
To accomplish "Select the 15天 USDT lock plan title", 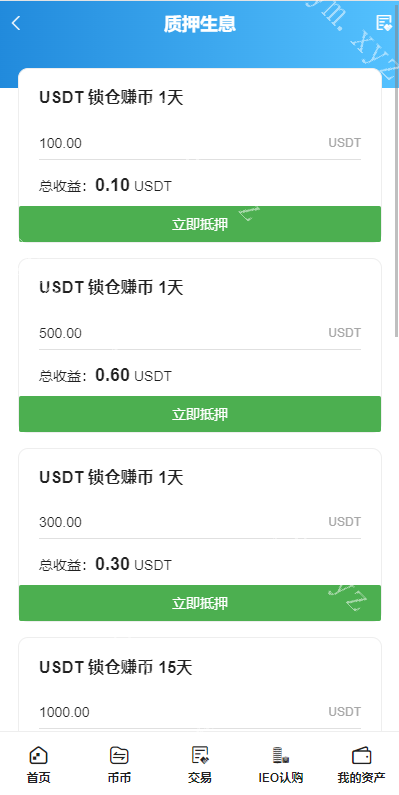I will 116,668.
